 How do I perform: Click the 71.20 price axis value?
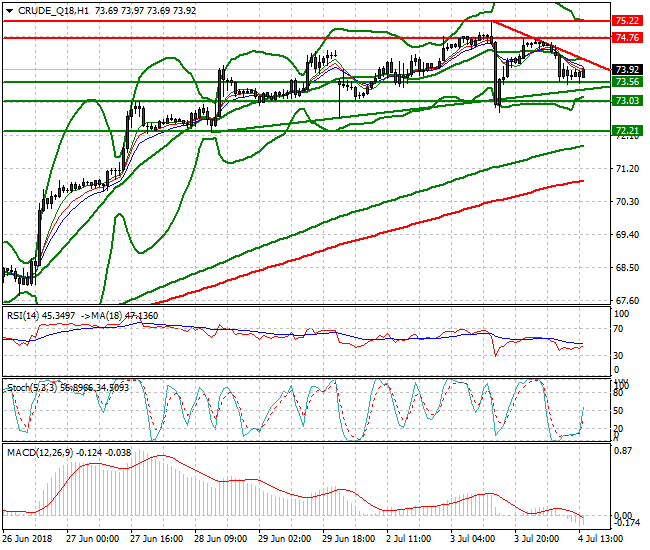(627, 169)
